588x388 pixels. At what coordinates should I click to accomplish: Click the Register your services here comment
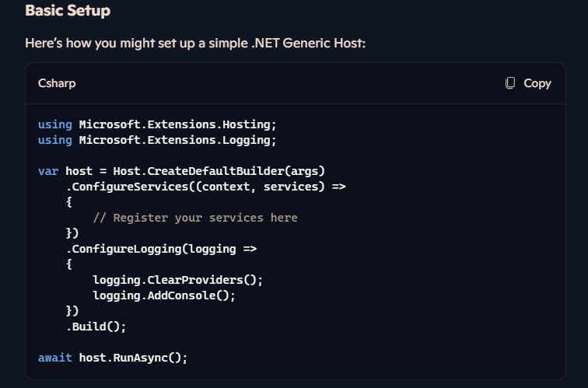point(195,218)
